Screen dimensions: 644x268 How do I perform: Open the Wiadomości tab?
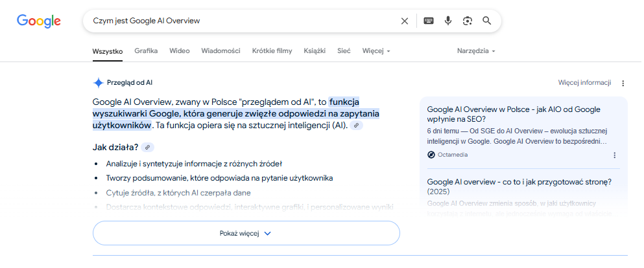point(221,50)
